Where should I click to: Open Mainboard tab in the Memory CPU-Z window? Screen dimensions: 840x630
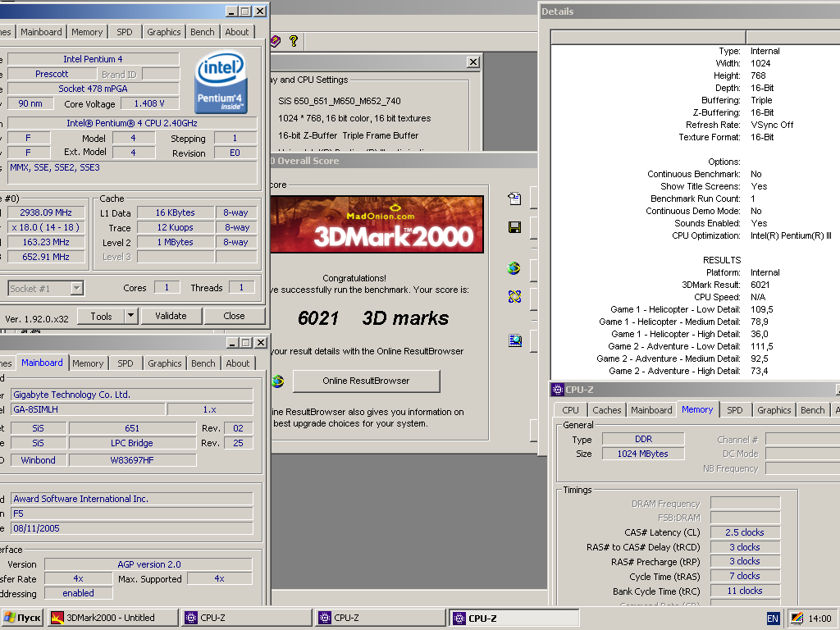[x=651, y=410]
